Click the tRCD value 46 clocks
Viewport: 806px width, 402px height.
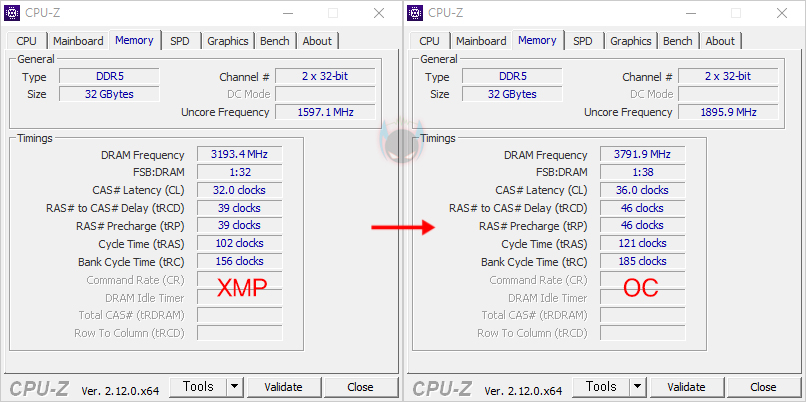coord(643,208)
